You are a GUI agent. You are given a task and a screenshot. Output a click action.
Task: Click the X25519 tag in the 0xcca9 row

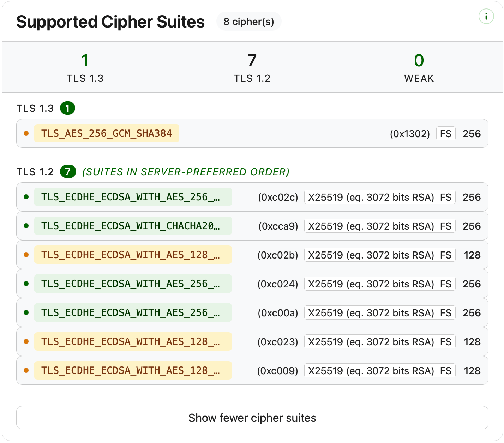(380, 226)
